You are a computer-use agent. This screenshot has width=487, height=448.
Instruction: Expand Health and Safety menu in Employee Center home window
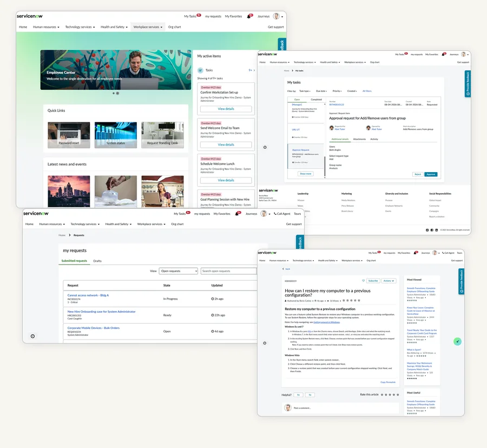[114, 27]
